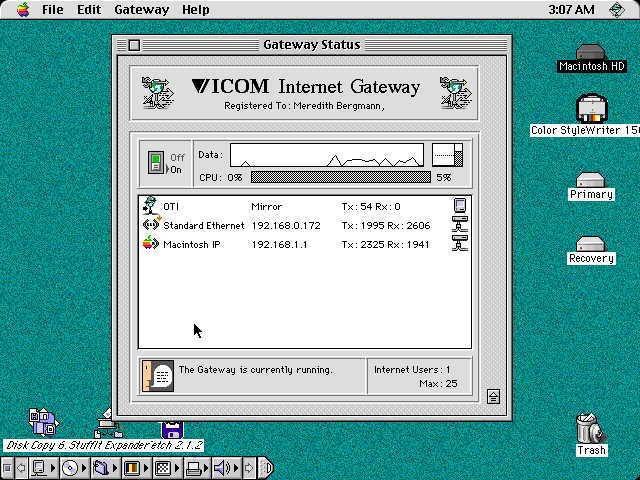640x480 pixels.
Task: Open the monitor resolution Control Strip module
Action: (167, 468)
